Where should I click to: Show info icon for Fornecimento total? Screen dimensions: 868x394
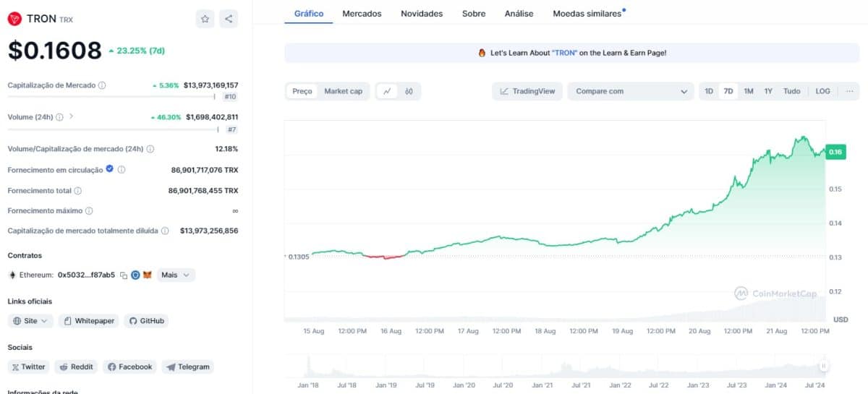(78, 191)
